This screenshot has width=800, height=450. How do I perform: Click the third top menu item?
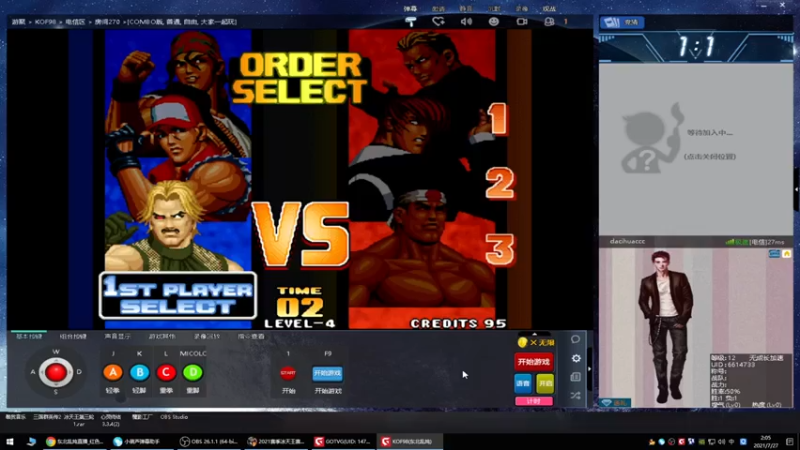(x=466, y=9)
